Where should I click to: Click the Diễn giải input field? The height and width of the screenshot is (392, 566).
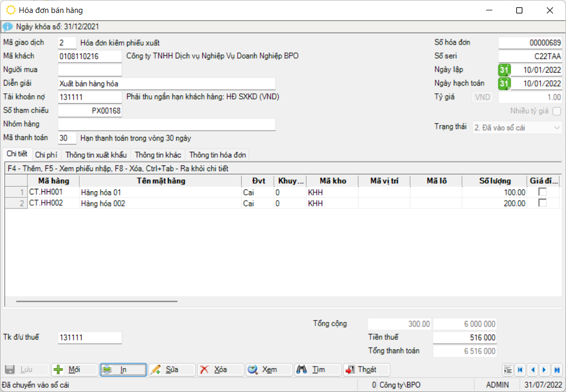167,83
